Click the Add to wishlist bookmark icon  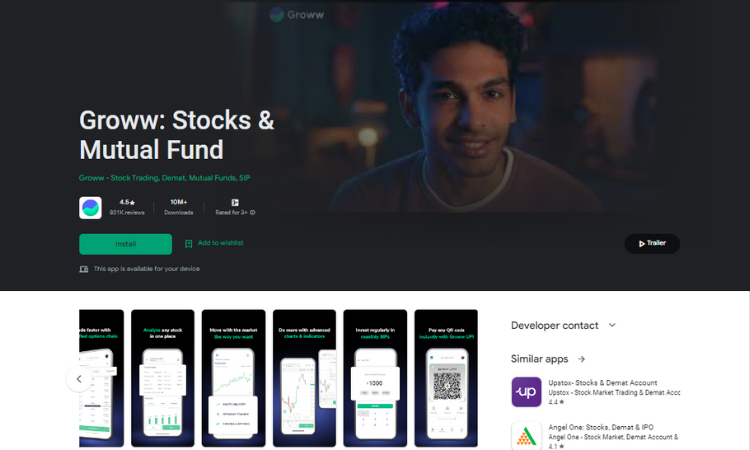coord(188,244)
